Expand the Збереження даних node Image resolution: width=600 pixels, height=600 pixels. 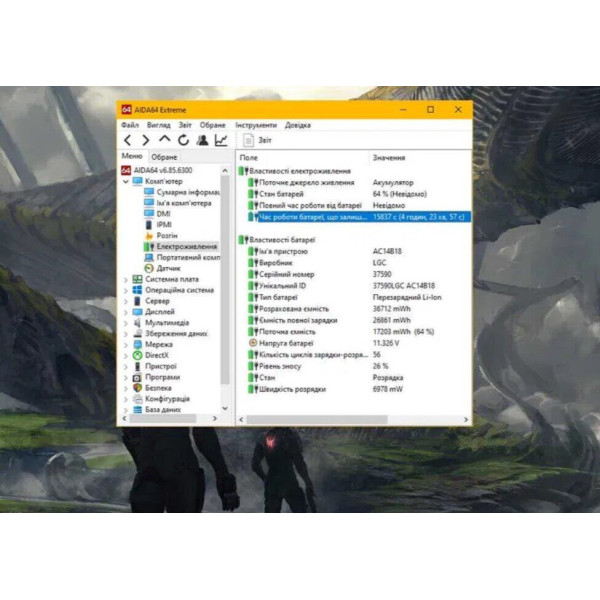pos(126,334)
